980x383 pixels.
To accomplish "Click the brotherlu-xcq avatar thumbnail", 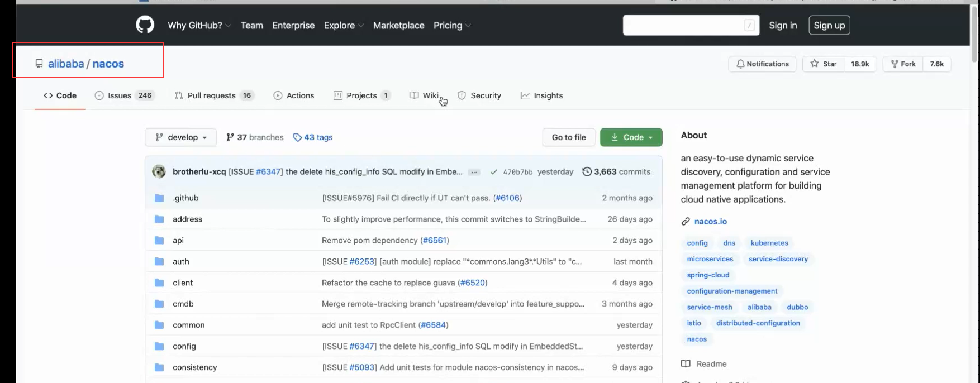I will (159, 171).
